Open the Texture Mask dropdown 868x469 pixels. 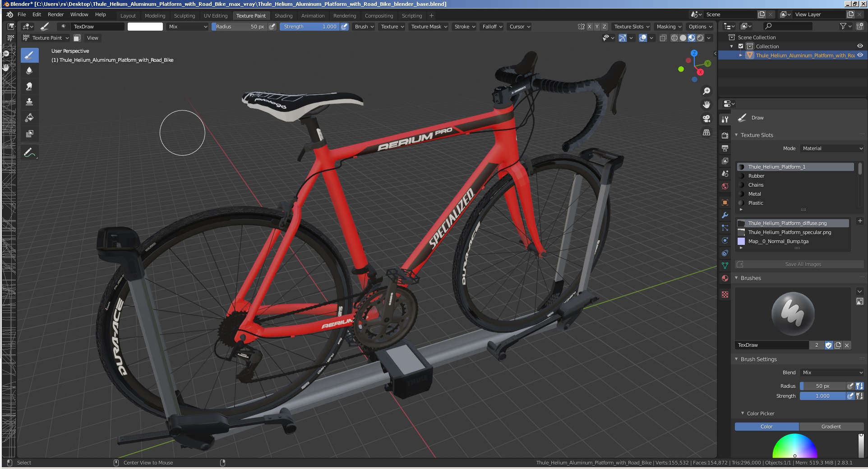(x=429, y=27)
